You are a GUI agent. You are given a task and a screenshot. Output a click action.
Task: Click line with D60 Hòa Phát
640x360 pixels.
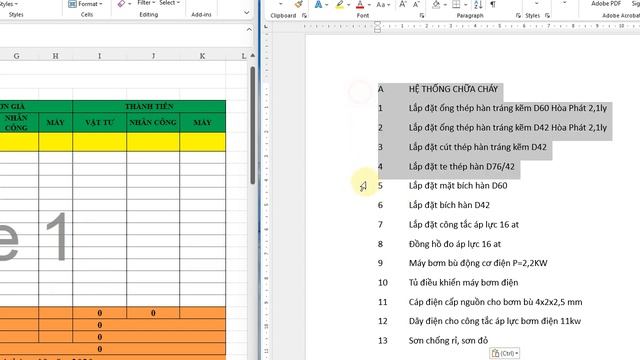[x=508, y=108]
